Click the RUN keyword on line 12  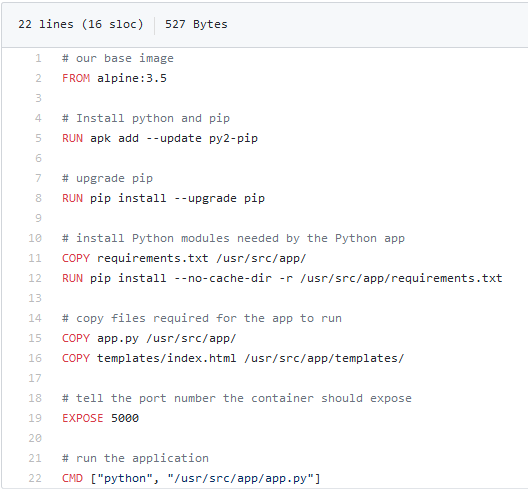(x=72, y=278)
